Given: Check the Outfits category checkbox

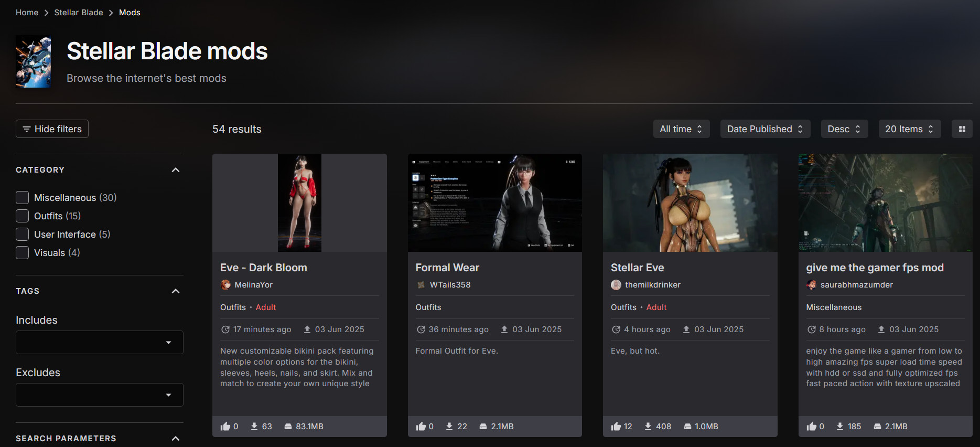Looking at the screenshot, I should click(22, 216).
